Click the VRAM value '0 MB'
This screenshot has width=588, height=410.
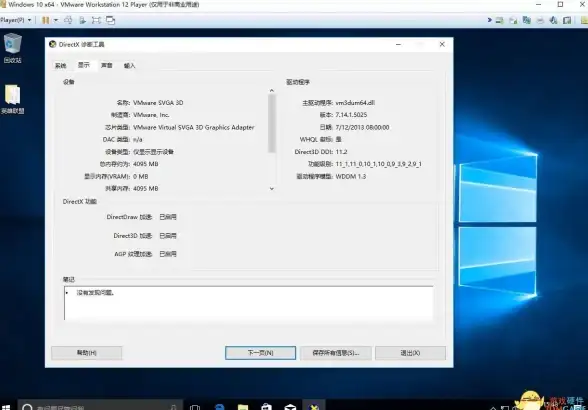point(141,176)
